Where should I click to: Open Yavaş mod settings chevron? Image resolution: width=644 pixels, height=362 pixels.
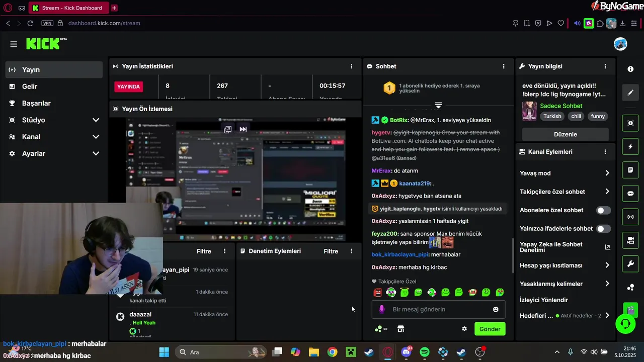point(607,173)
